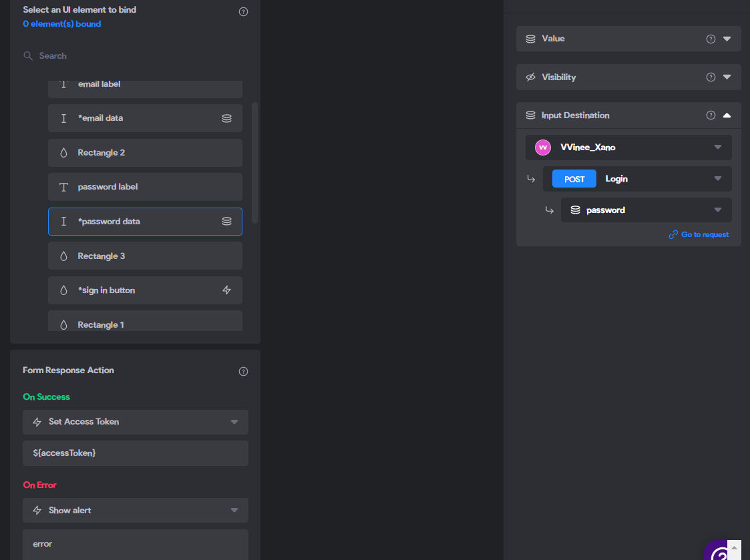Click the element Search field
Image resolution: width=750 pixels, height=560 pixels.
pyautogui.click(x=136, y=56)
